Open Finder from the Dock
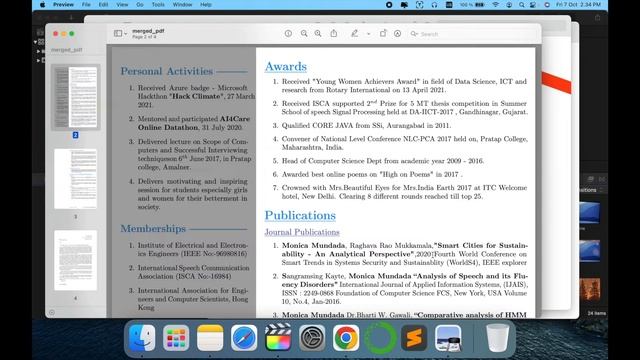This screenshot has height=360, width=640. 142,338
